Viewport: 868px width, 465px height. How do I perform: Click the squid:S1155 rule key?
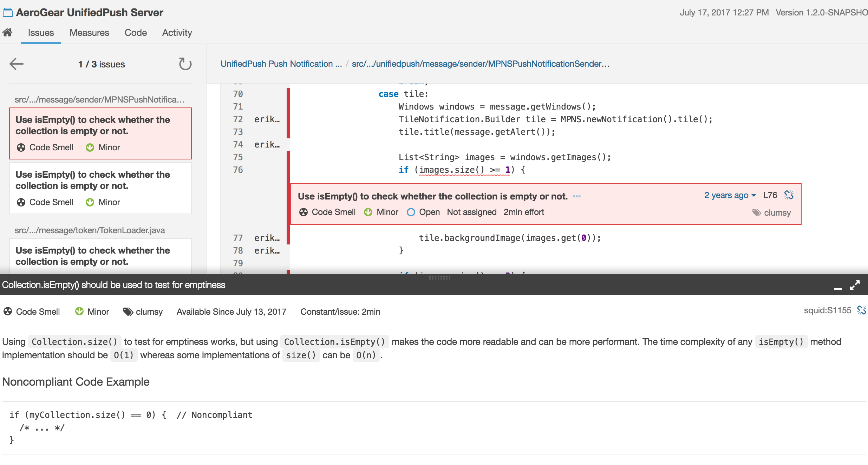(x=827, y=310)
